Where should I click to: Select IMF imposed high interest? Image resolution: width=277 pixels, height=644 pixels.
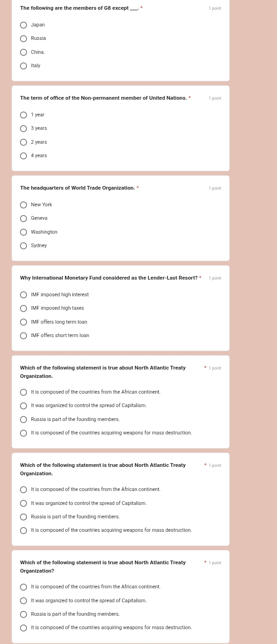24,295
